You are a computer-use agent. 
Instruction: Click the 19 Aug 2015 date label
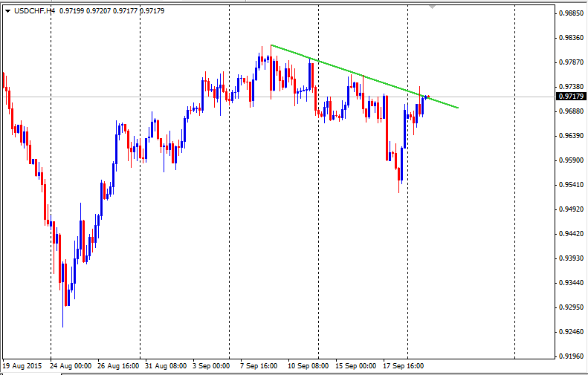(x=22, y=365)
